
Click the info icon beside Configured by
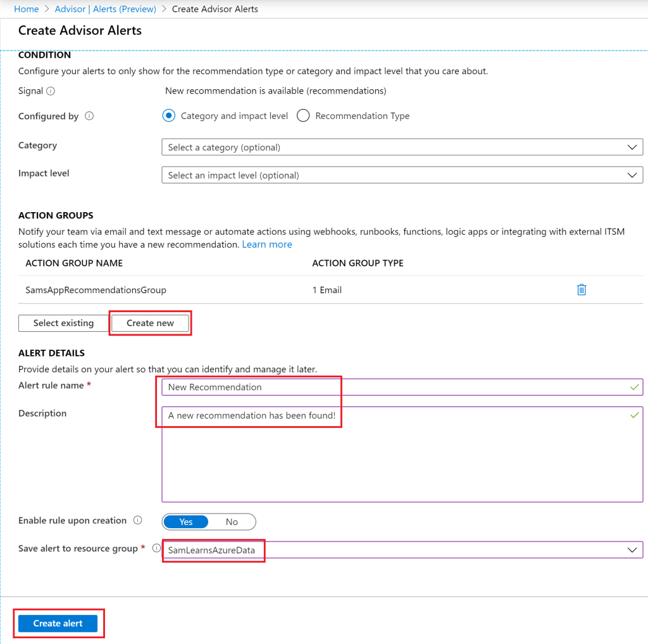[x=89, y=117]
